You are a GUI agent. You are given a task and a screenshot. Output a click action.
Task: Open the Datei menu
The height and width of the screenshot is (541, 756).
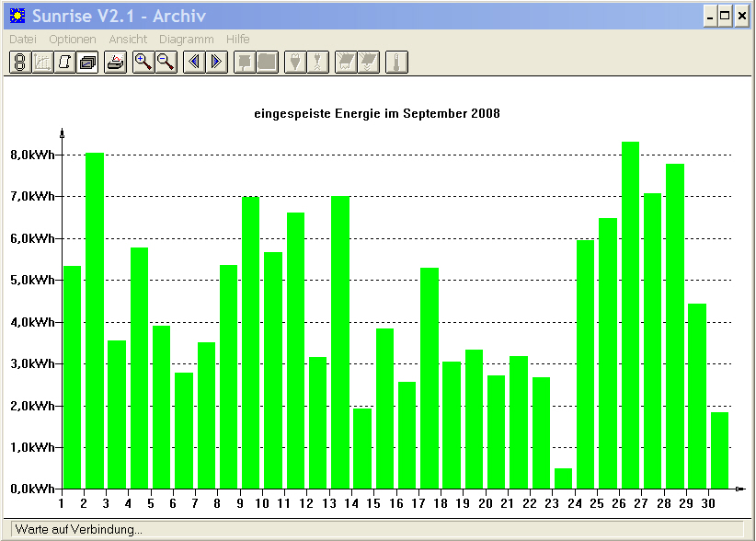(23, 39)
